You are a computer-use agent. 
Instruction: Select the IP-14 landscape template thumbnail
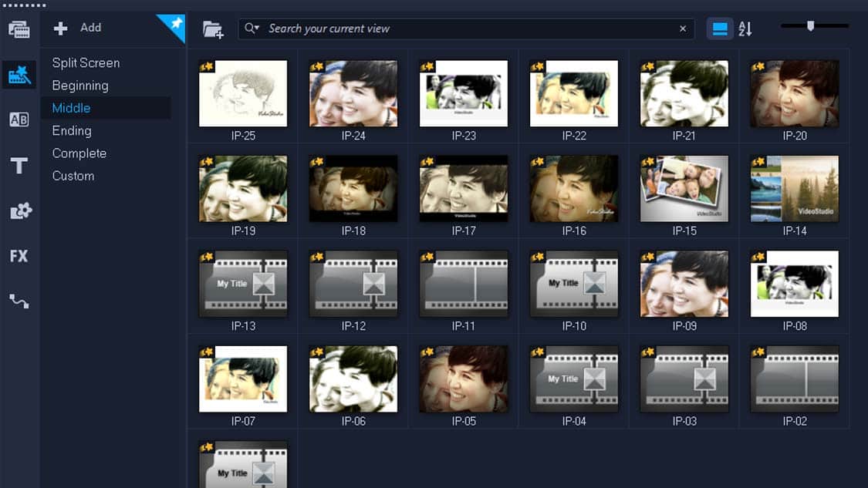(795, 189)
